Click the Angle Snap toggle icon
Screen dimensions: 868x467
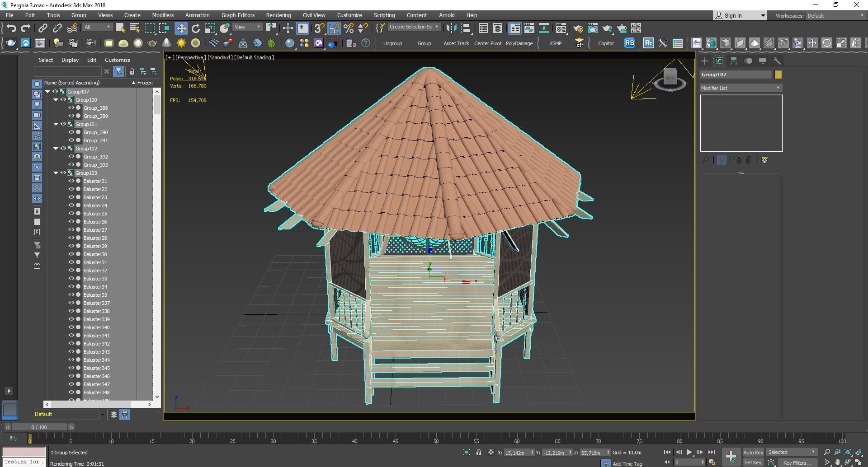coord(334,28)
